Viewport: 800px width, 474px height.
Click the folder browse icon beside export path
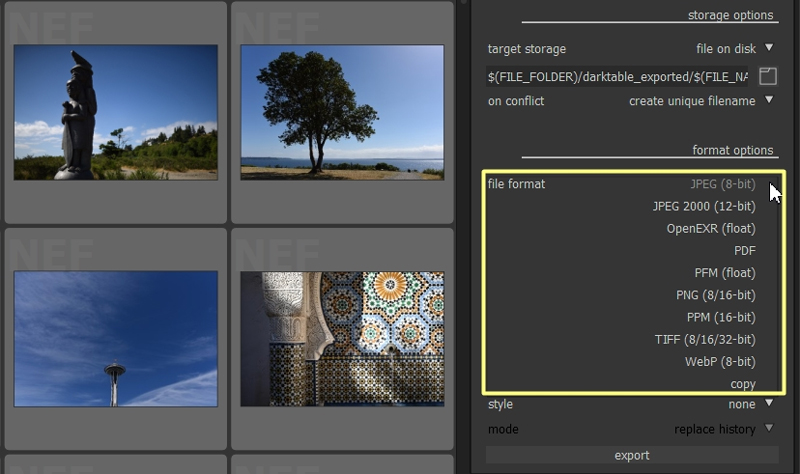767,76
